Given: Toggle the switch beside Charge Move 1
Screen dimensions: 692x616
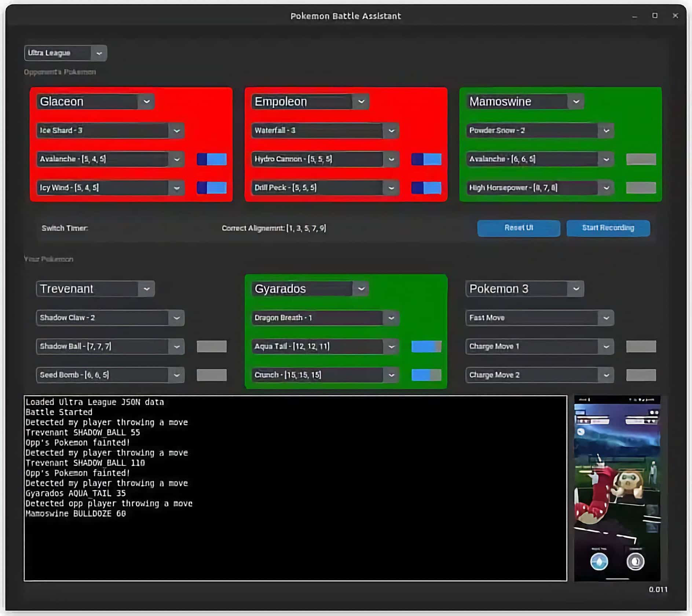Looking at the screenshot, I should click(641, 346).
